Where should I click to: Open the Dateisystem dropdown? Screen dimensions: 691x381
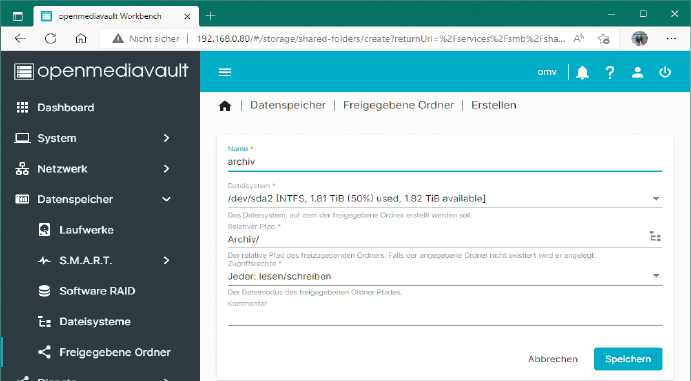[445, 199]
